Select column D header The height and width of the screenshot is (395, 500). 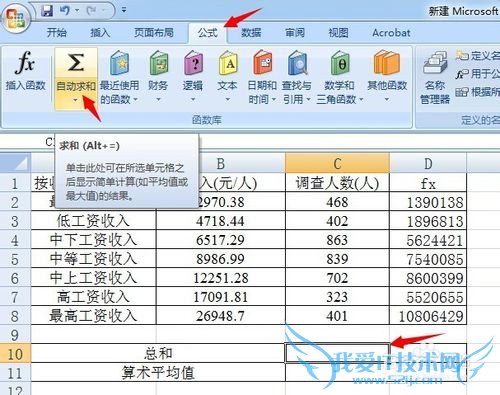tap(428, 163)
